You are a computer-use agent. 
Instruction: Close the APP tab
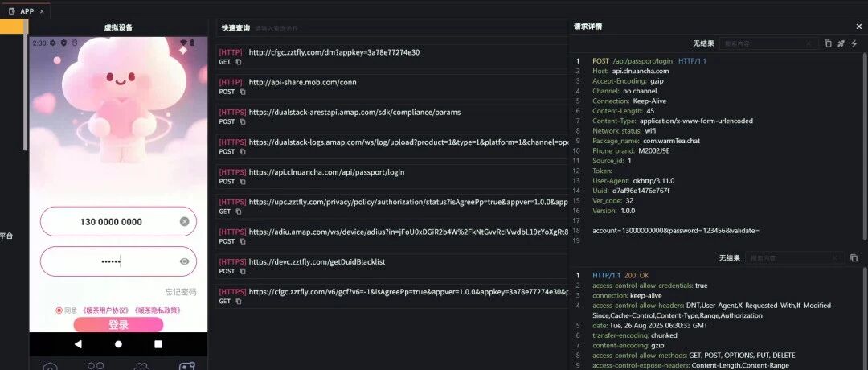click(42, 11)
